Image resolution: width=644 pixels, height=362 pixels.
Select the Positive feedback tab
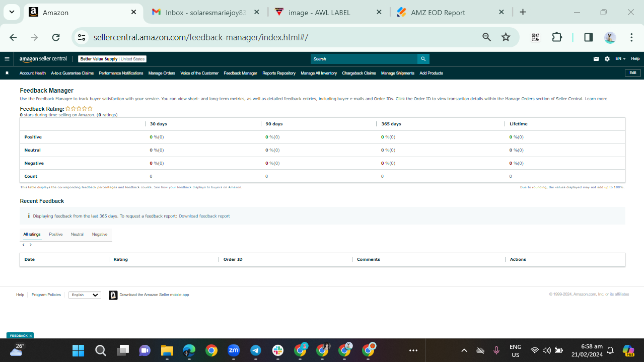pos(56,235)
